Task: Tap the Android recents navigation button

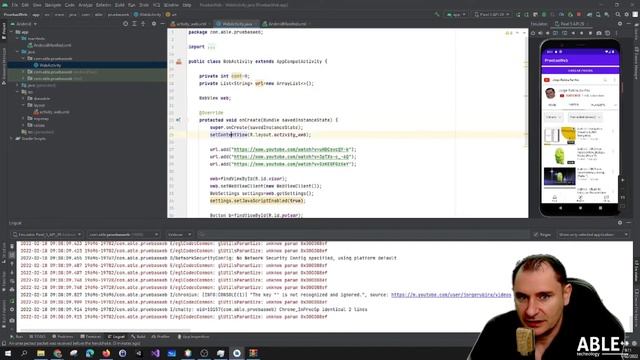Action: tap(600, 208)
